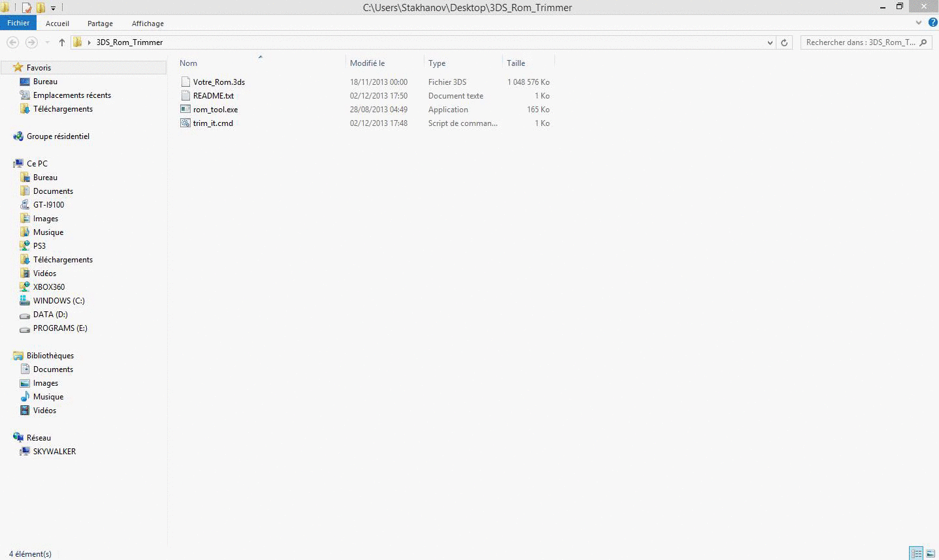Click the Up arrow navigation icon
Image resolution: width=939 pixels, height=560 pixels.
(x=62, y=42)
